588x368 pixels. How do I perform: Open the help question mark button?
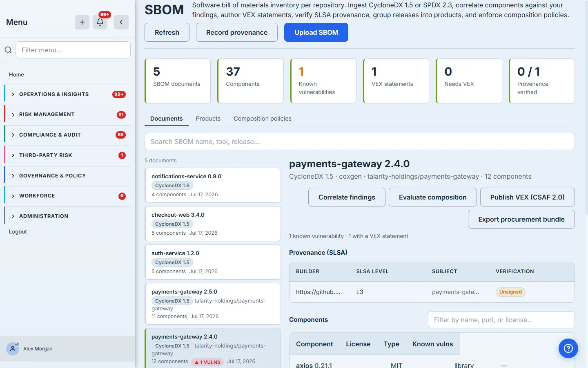568,348
